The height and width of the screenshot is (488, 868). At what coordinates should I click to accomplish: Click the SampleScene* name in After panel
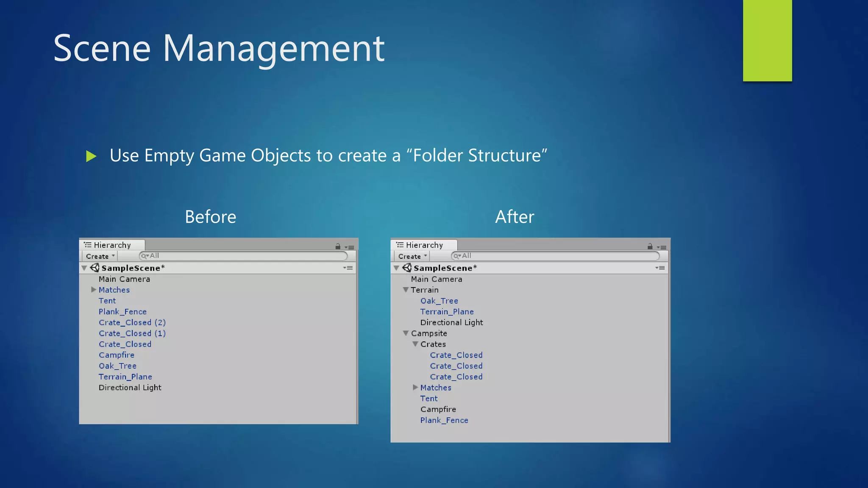[445, 268]
